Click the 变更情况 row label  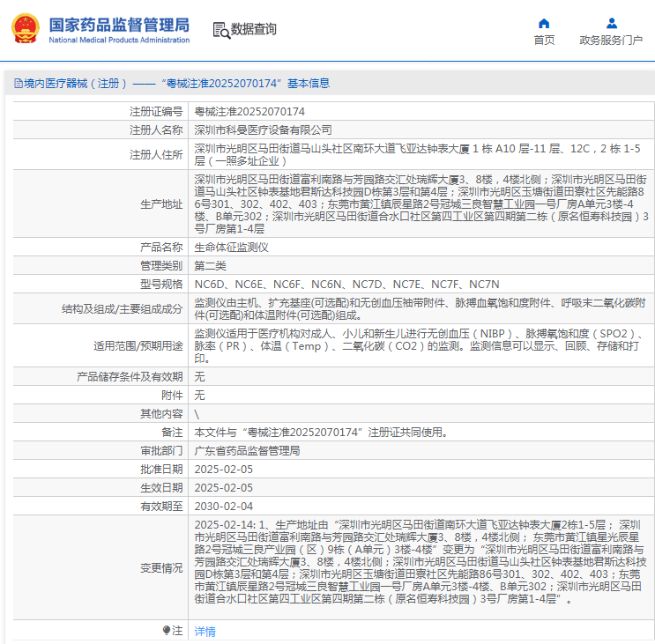161,567
